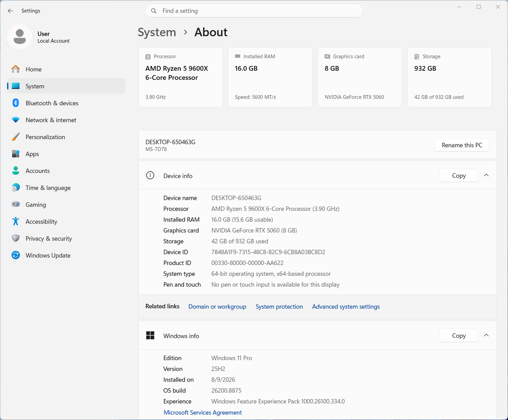Click the MS-7D78 model text

point(156,149)
